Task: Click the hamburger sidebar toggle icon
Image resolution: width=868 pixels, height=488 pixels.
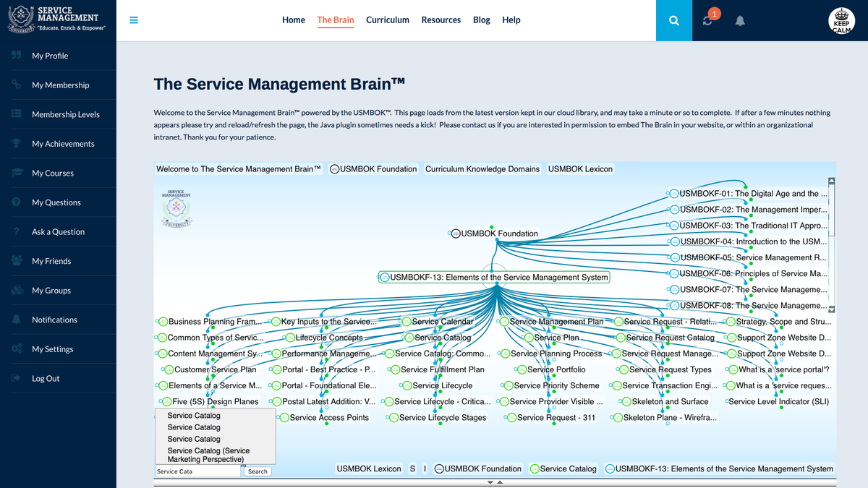Action: coord(134,20)
